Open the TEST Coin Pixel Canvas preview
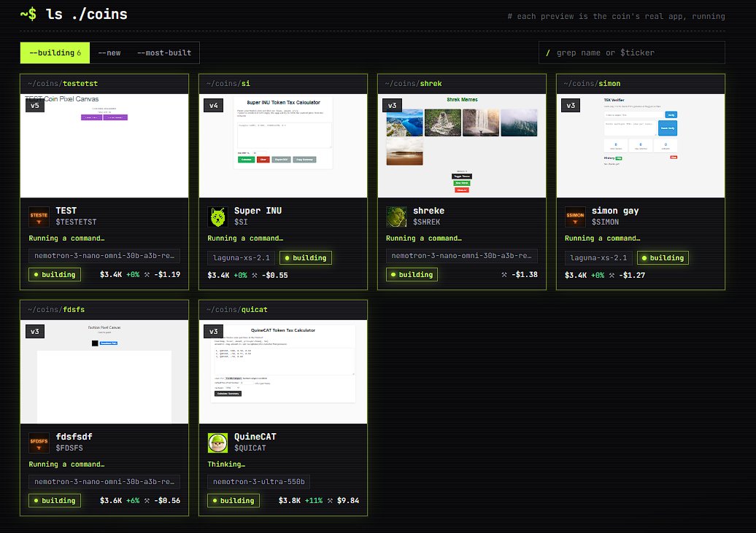 [104, 146]
